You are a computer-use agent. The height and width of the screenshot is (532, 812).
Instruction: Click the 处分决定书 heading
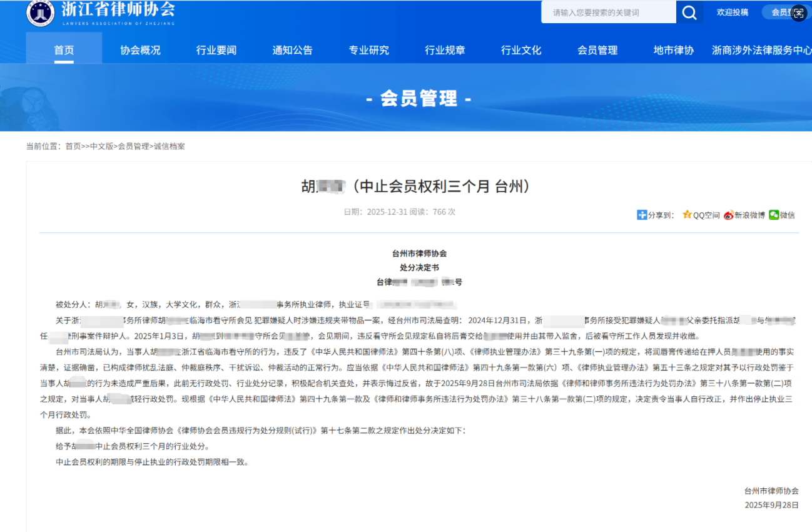pyautogui.click(x=419, y=268)
